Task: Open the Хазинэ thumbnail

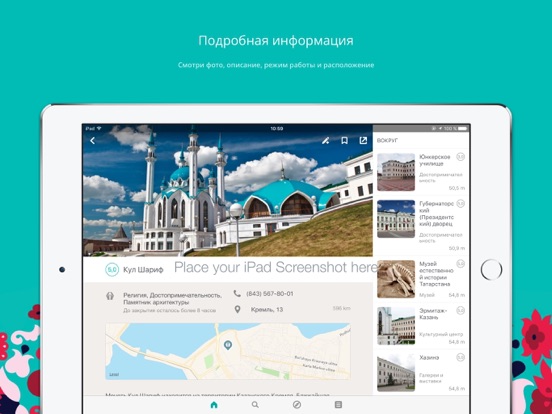Action: pyautogui.click(x=396, y=373)
